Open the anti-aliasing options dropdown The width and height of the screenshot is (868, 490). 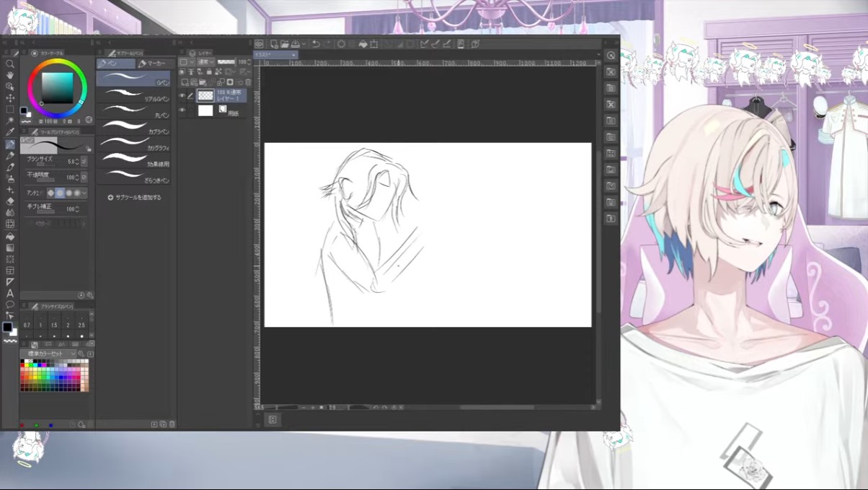(85, 193)
